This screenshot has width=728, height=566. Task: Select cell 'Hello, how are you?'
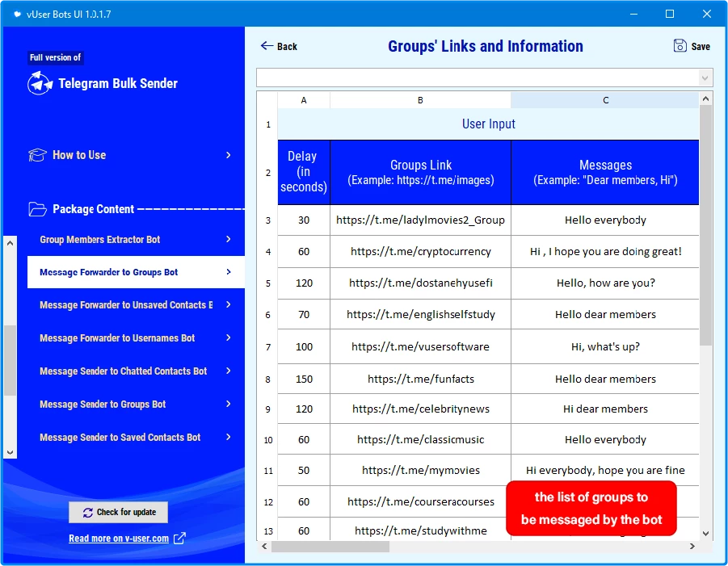[x=605, y=283]
